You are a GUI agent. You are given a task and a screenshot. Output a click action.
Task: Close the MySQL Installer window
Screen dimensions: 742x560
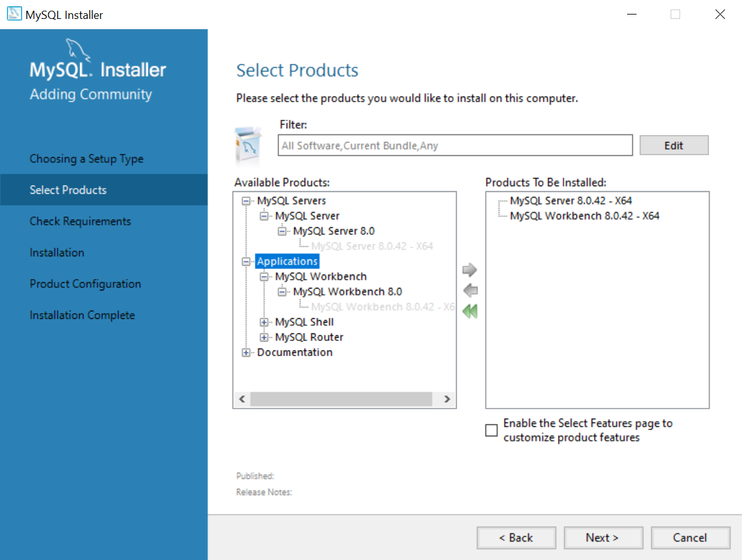[720, 14]
